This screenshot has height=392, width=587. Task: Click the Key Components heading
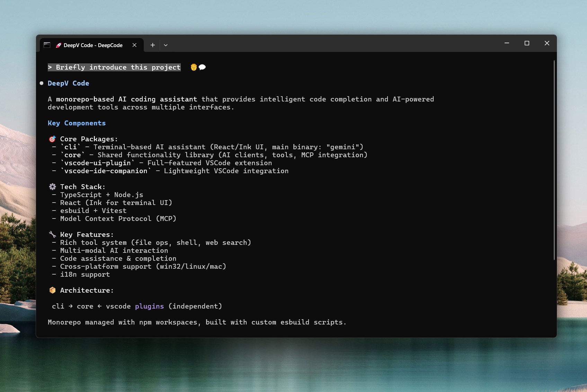pyautogui.click(x=77, y=123)
